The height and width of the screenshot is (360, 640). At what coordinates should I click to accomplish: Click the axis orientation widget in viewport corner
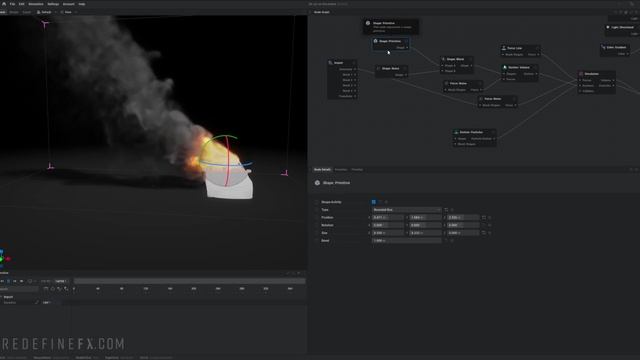tap(3, 258)
